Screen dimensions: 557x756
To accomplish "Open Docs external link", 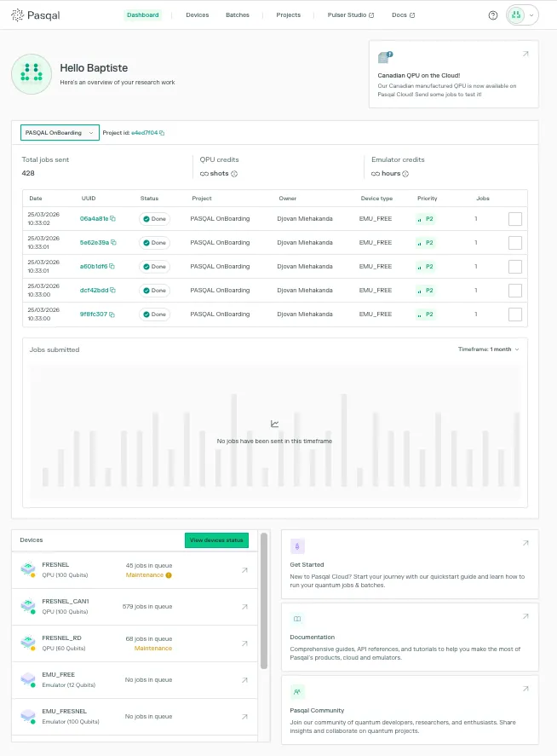I will pyautogui.click(x=404, y=15).
